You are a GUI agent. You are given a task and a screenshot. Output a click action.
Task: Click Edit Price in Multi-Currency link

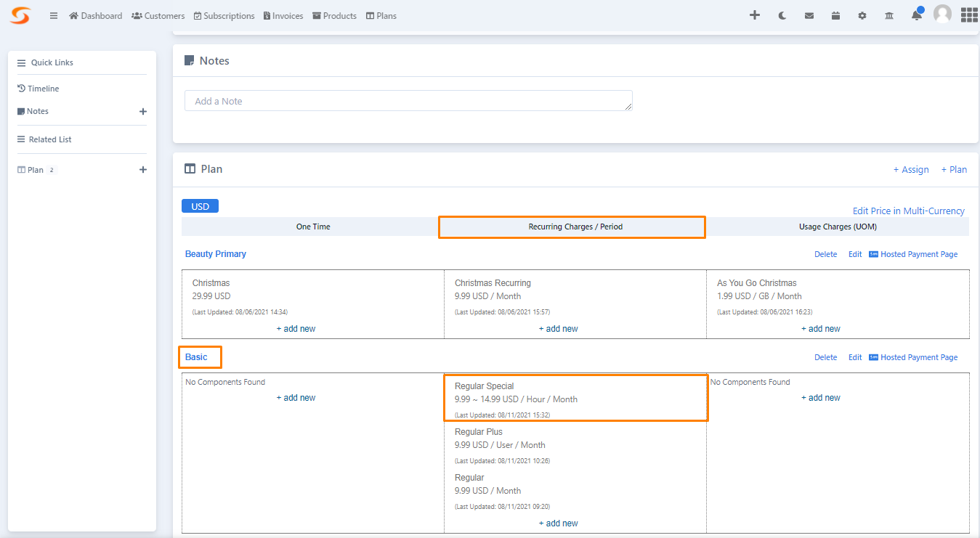[x=909, y=211]
